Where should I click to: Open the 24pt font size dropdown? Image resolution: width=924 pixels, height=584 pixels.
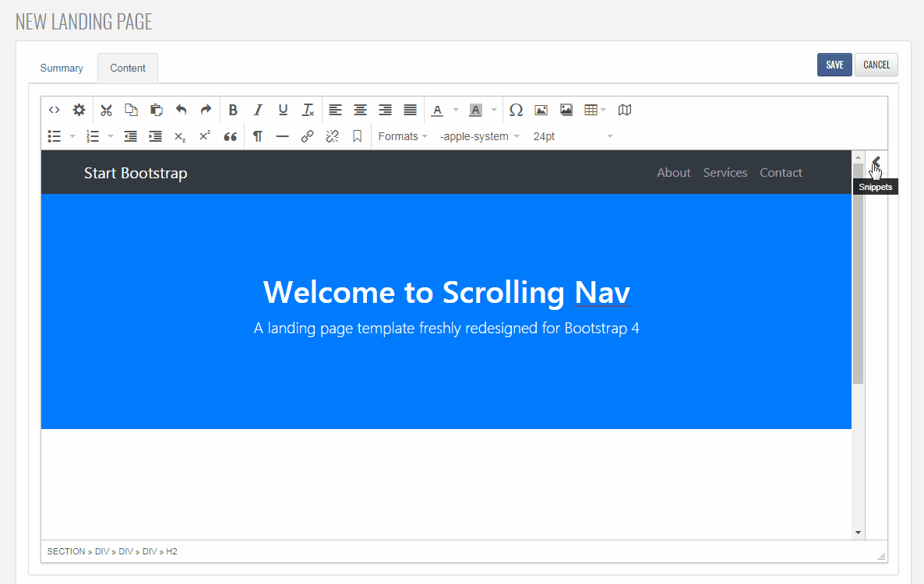[573, 136]
